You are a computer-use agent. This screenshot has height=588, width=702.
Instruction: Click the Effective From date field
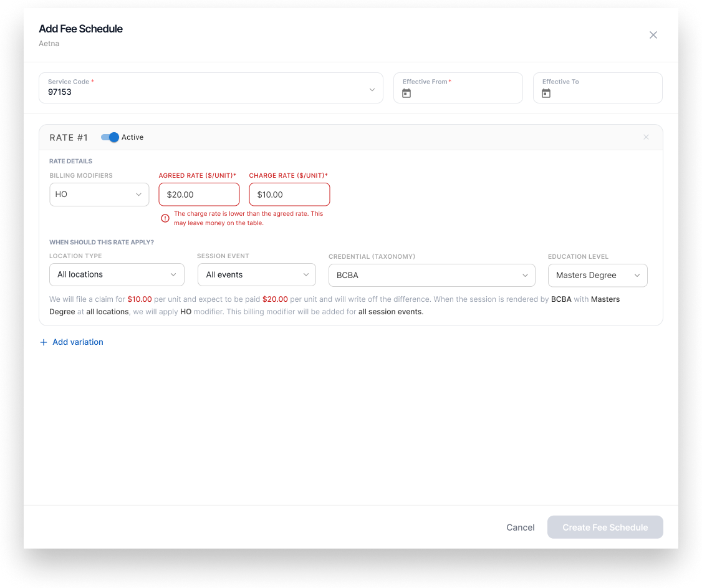click(x=458, y=88)
